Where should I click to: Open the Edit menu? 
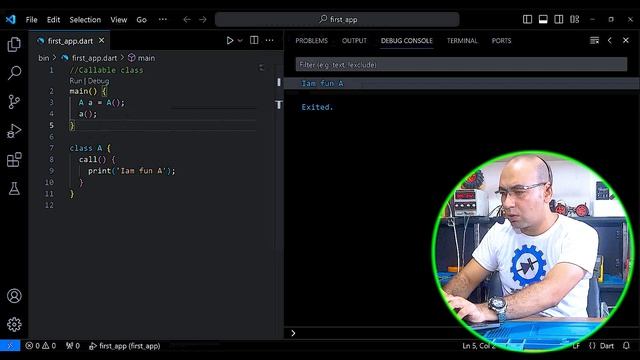[53, 20]
